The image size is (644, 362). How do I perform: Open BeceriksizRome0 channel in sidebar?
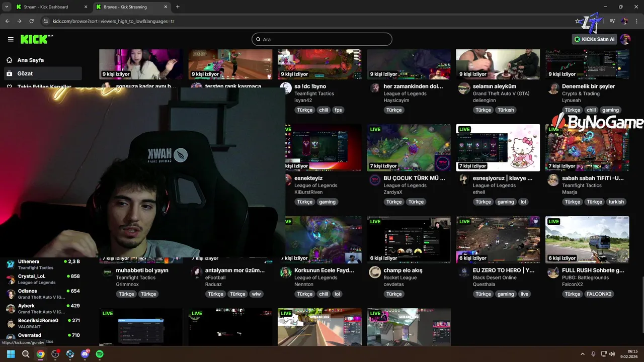42,323
